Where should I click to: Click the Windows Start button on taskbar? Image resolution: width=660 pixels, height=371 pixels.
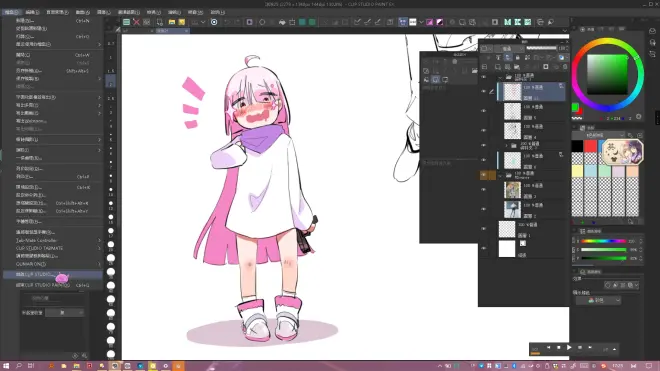pyautogui.click(x=6, y=366)
